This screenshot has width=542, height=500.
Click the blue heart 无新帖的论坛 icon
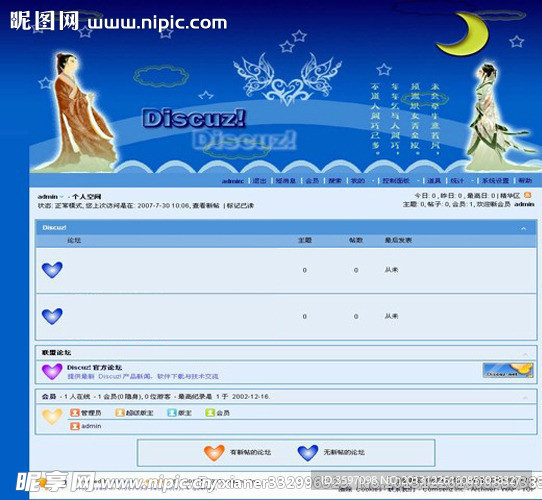tap(308, 453)
